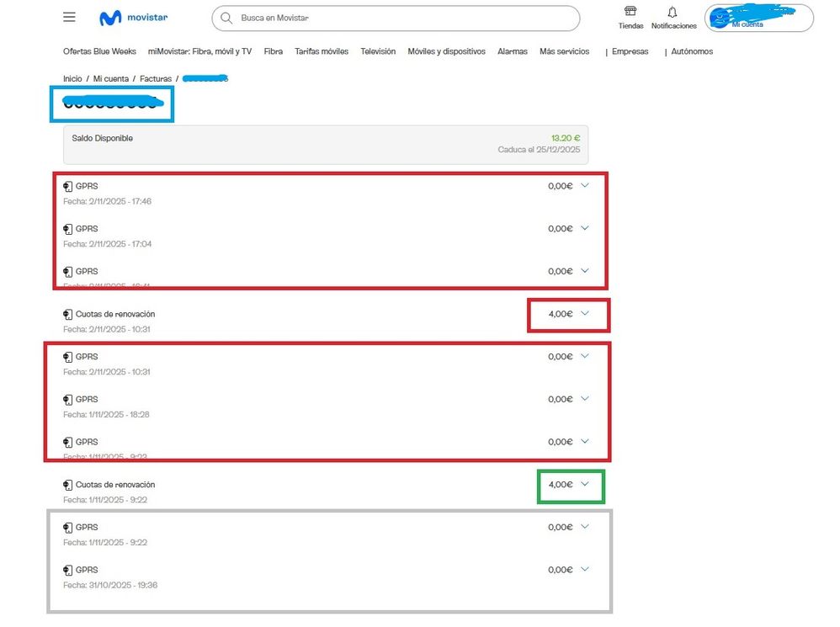
Task: Open the Tiendas store icon
Action: (x=630, y=12)
